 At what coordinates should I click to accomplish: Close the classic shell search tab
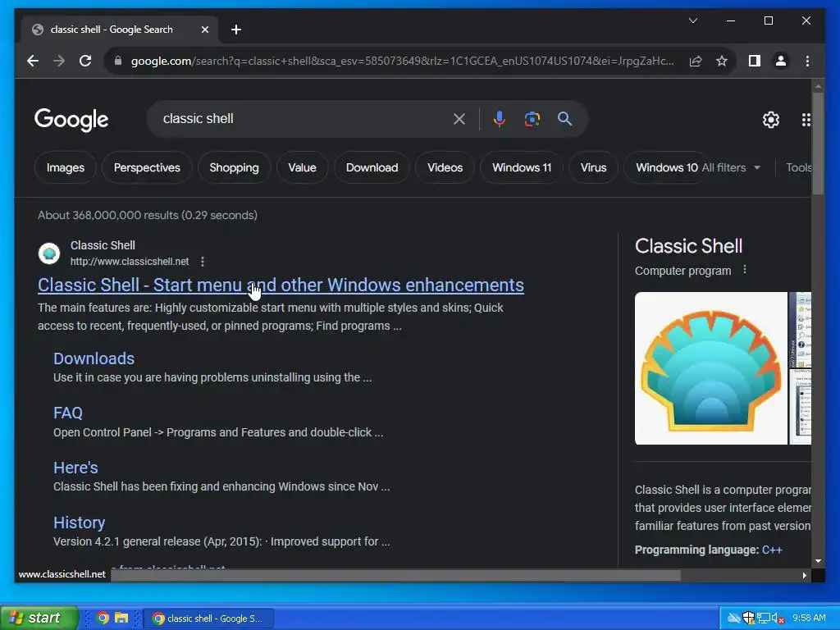point(204,30)
